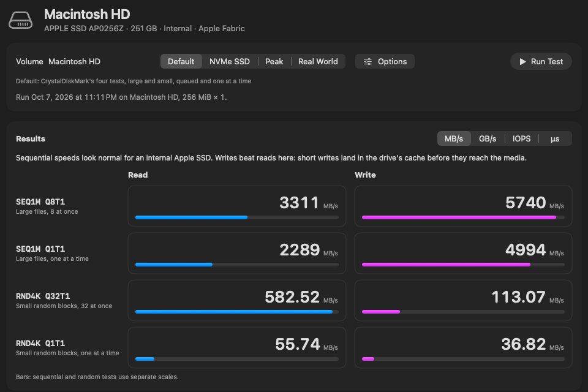Click 'Large files, one at a time' caption

52,259
